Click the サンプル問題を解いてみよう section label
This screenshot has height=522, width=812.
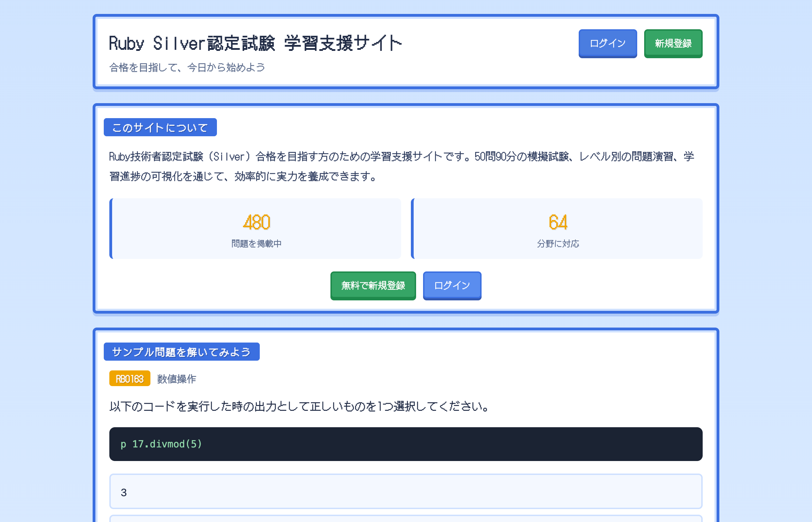tap(181, 352)
